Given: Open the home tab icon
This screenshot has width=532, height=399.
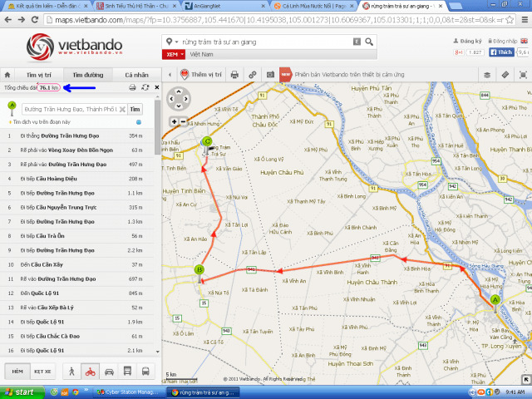Looking at the screenshot, I should click(x=7, y=75).
